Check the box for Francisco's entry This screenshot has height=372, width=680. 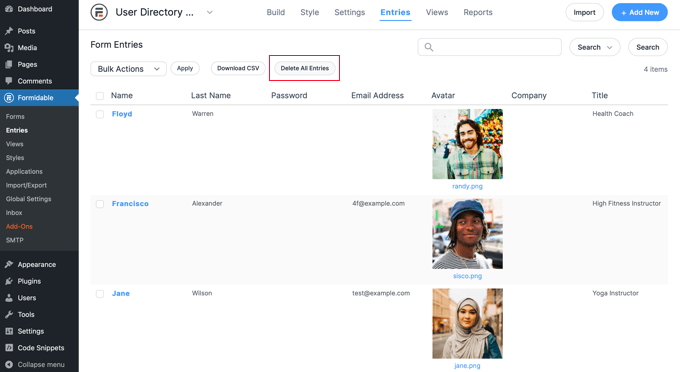(100, 204)
